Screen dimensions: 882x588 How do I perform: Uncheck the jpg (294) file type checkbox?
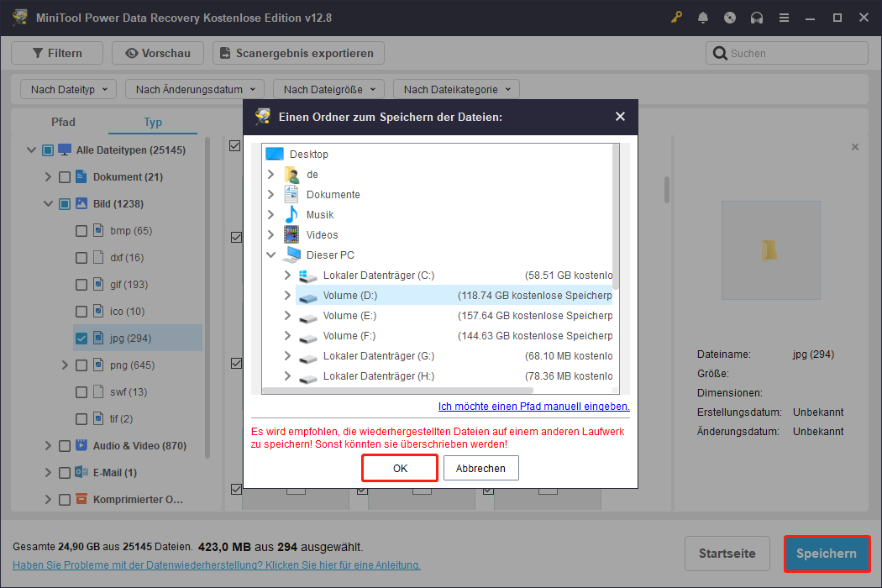tap(81, 338)
